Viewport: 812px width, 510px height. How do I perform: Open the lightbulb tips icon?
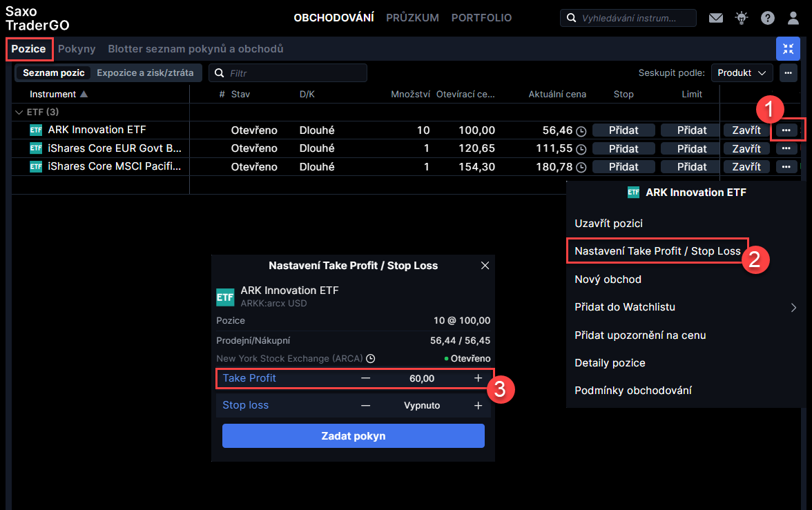click(742, 18)
